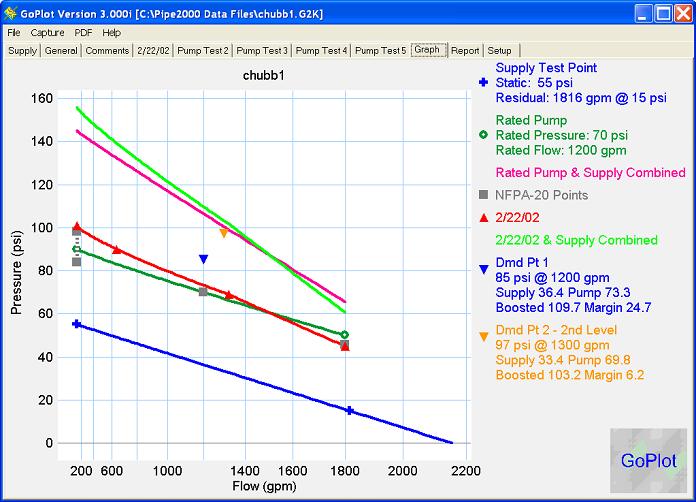Screen dimensions: 696x502
Task: Click the Residual: 1816 gpm @ 15 psi text
Action: tap(581, 98)
